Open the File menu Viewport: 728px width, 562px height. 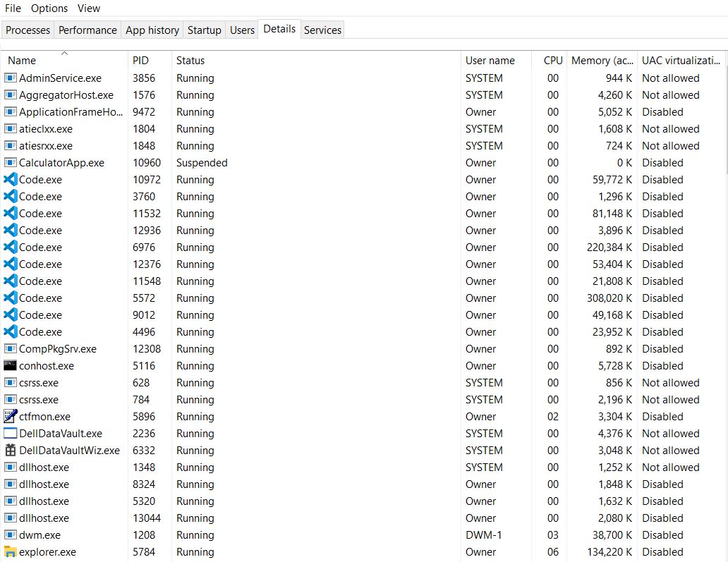[x=13, y=8]
